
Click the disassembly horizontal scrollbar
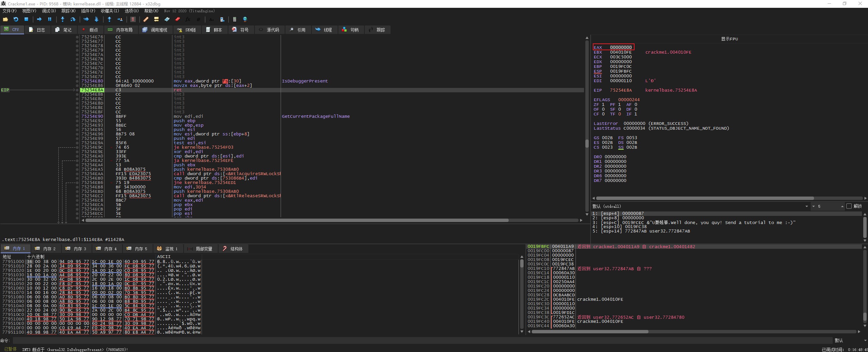click(297, 220)
